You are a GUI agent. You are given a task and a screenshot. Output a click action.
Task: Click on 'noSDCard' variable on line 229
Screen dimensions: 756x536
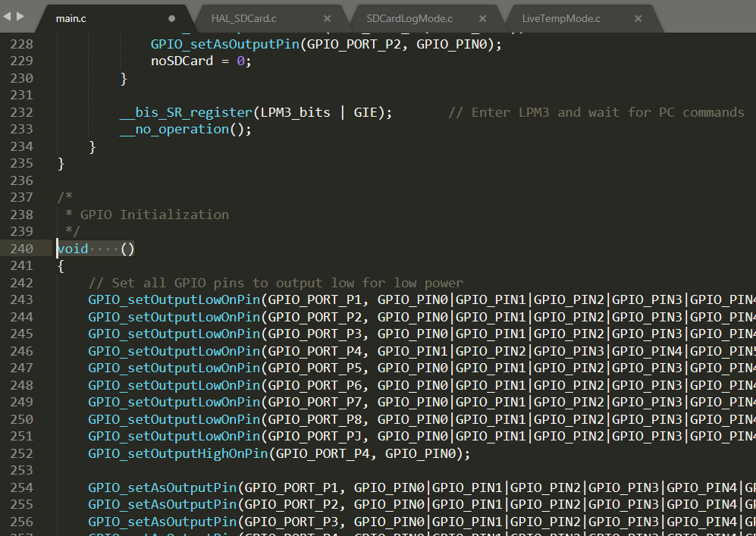pyautogui.click(x=182, y=61)
